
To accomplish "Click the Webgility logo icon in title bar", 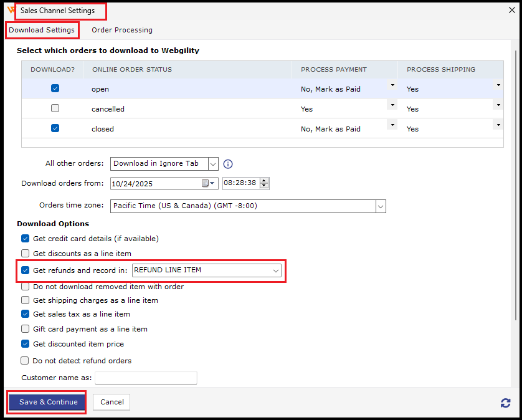I will coord(11,10).
